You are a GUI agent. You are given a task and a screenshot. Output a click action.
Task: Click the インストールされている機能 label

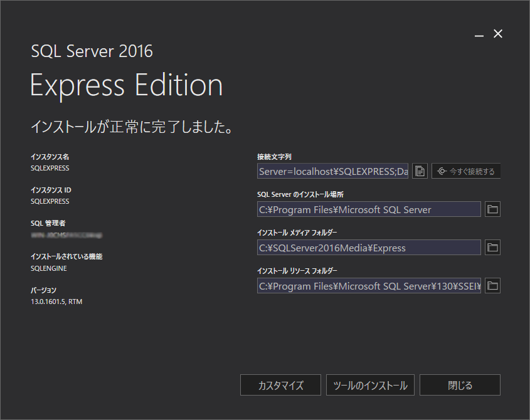(x=66, y=256)
